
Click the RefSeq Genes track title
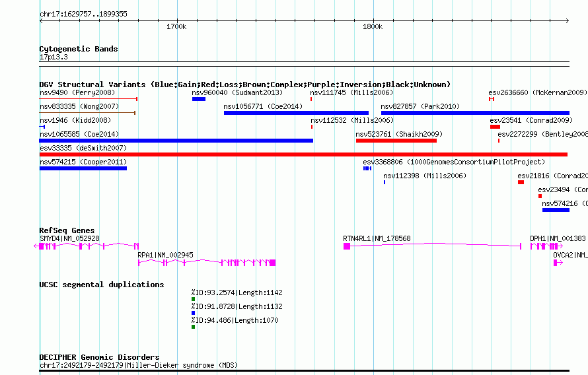[67, 230]
